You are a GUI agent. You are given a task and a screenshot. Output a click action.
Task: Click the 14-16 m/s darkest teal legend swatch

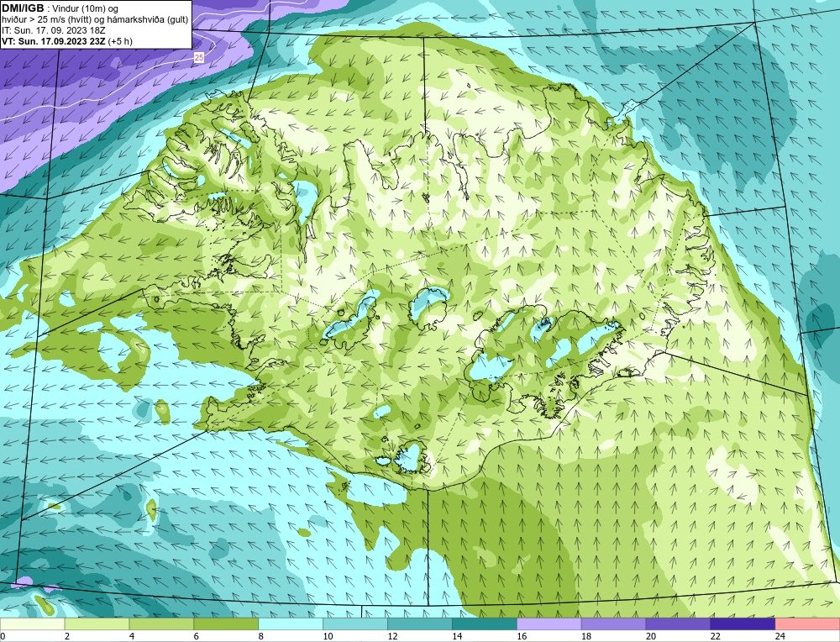pos(485,624)
